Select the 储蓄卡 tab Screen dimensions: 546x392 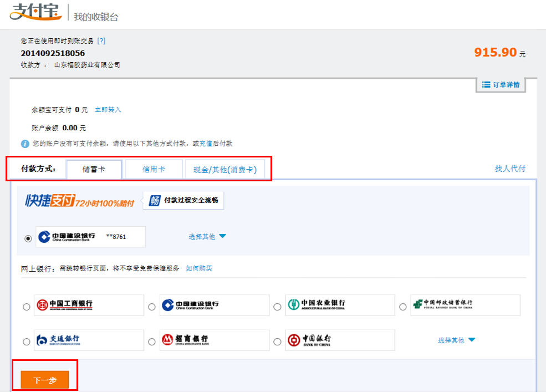tap(94, 169)
